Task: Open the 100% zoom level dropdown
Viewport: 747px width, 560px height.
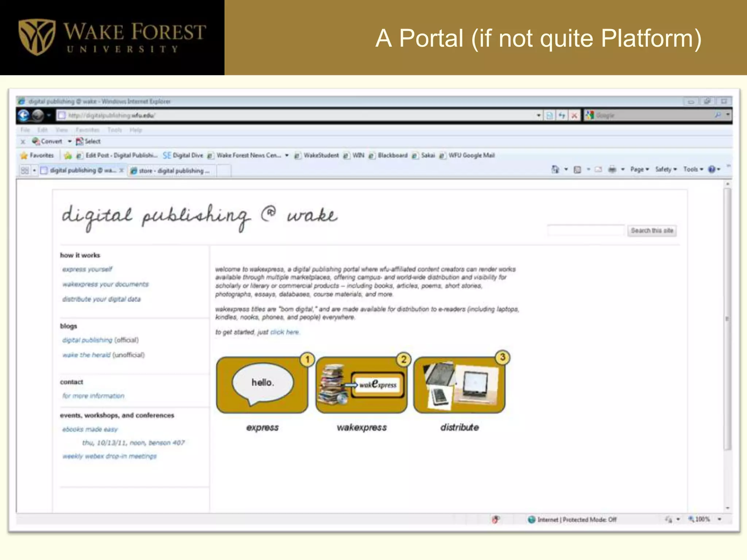Action: pos(720,519)
